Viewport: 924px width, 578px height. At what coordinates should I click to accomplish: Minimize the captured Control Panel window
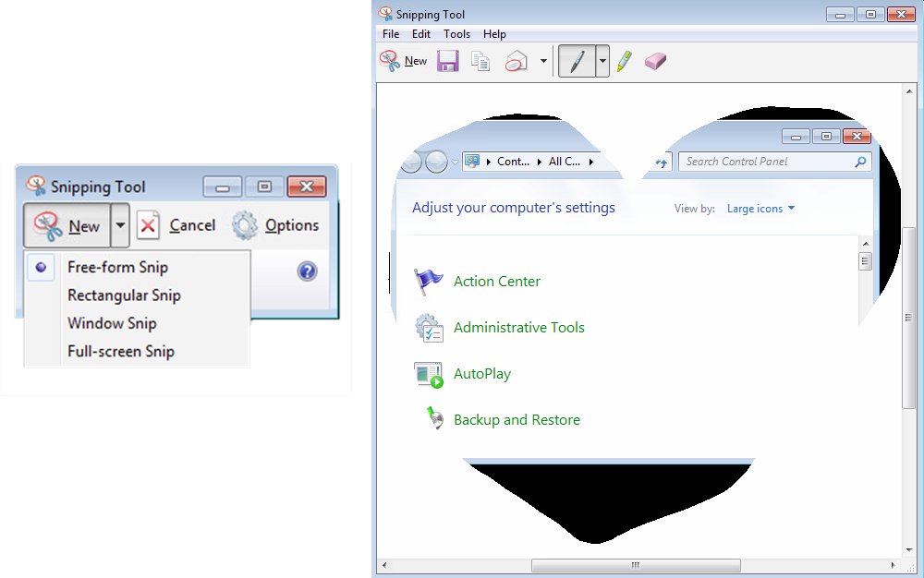796,137
